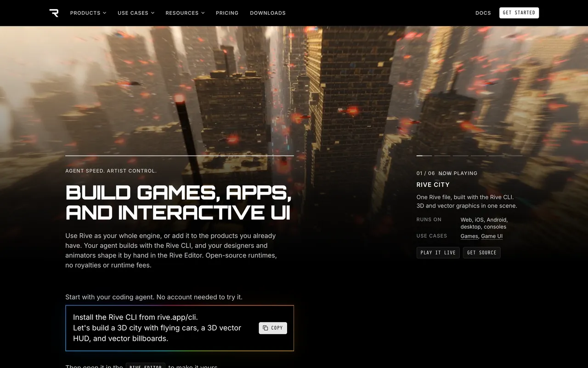Open the Use Cases dropdown

click(136, 13)
